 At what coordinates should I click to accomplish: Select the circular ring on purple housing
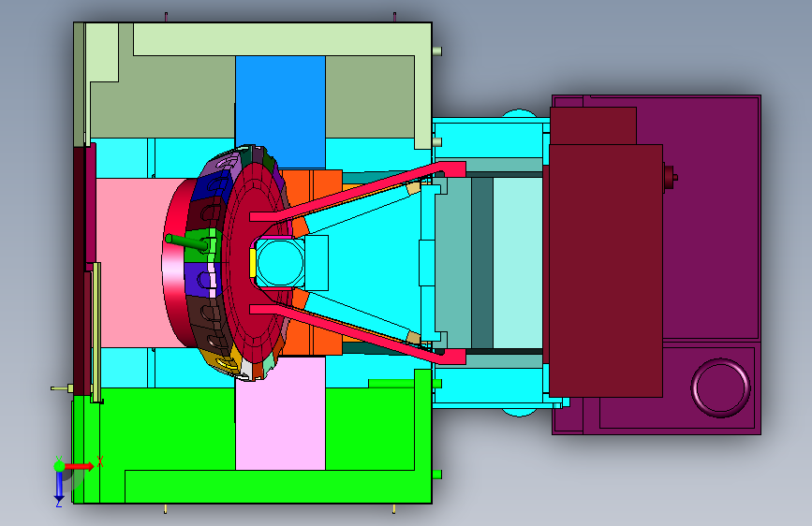point(721,387)
